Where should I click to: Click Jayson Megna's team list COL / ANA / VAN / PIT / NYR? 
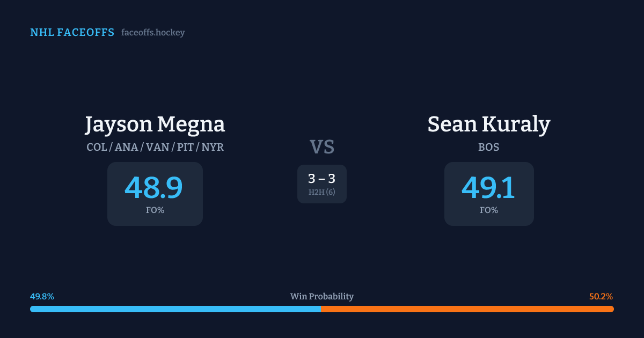tap(155, 147)
